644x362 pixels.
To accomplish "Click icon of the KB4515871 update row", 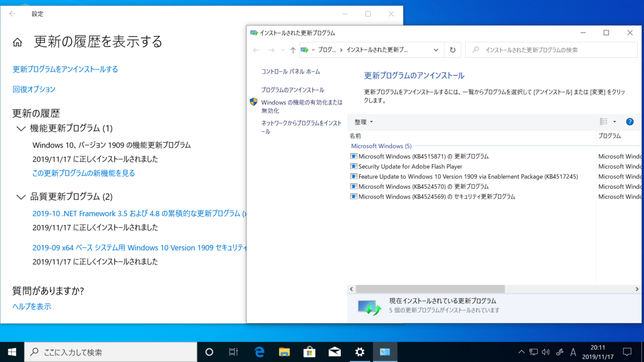I will coord(354,156).
